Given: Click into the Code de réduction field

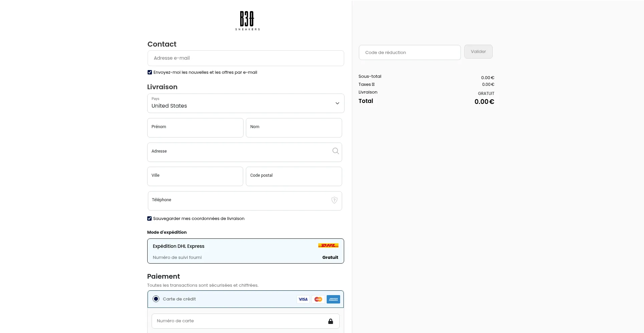Looking at the screenshot, I should tap(409, 53).
